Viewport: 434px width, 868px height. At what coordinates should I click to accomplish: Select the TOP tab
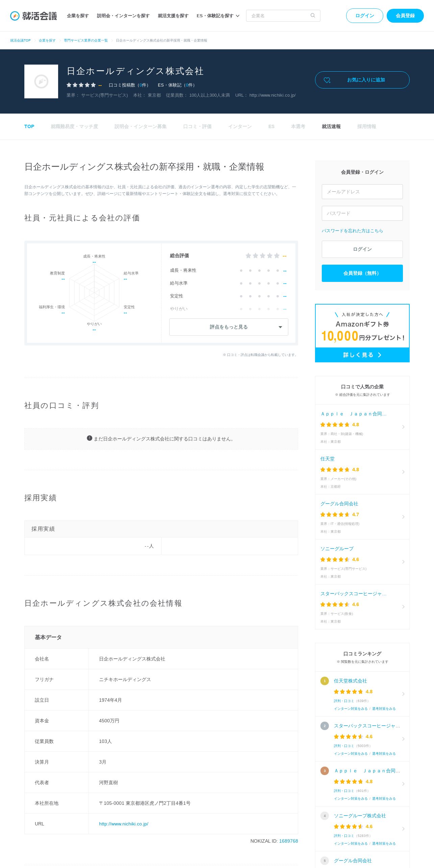pyautogui.click(x=29, y=126)
